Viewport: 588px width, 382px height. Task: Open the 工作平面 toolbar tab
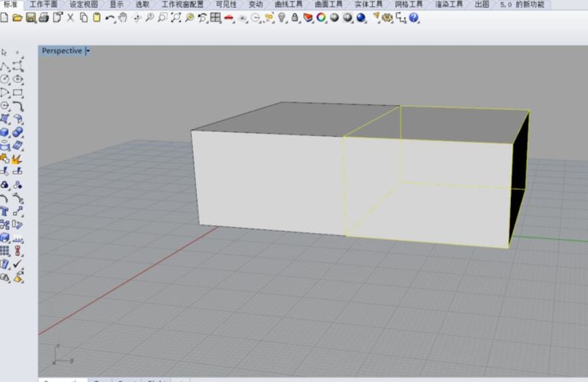pyautogui.click(x=43, y=4)
